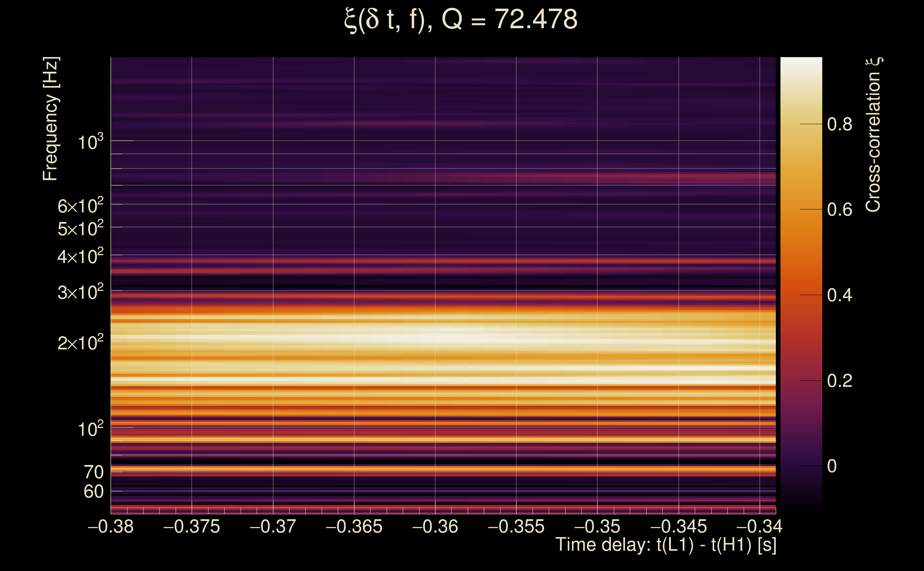This screenshot has width=924, height=571.
Task: Click the -0.345 time delay tick label
Action: (678, 526)
